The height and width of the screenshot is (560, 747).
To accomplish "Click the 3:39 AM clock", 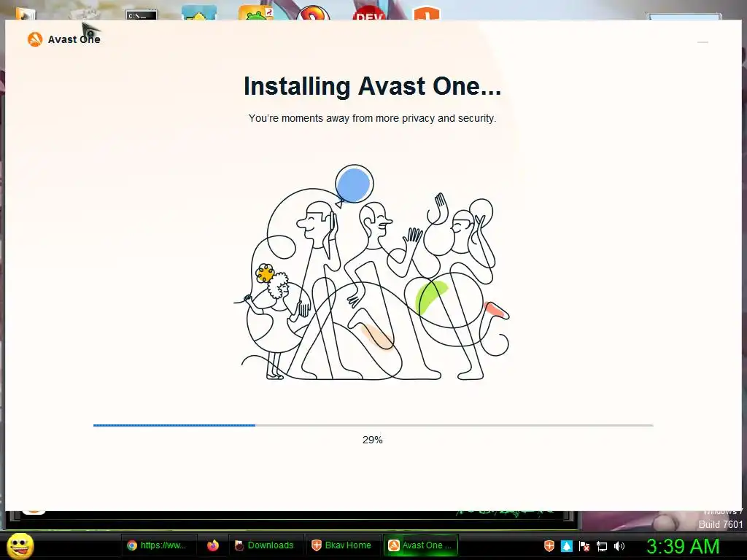I will tap(682, 546).
